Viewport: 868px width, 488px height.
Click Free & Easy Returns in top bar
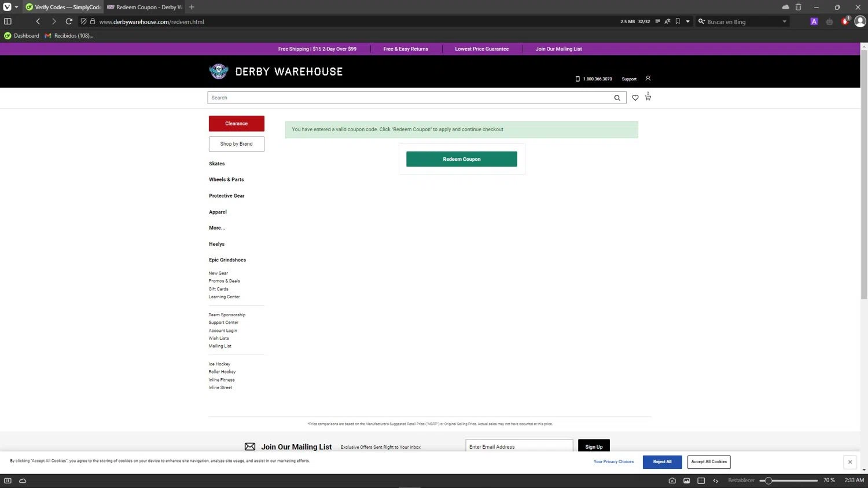pyautogui.click(x=406, y=49)
